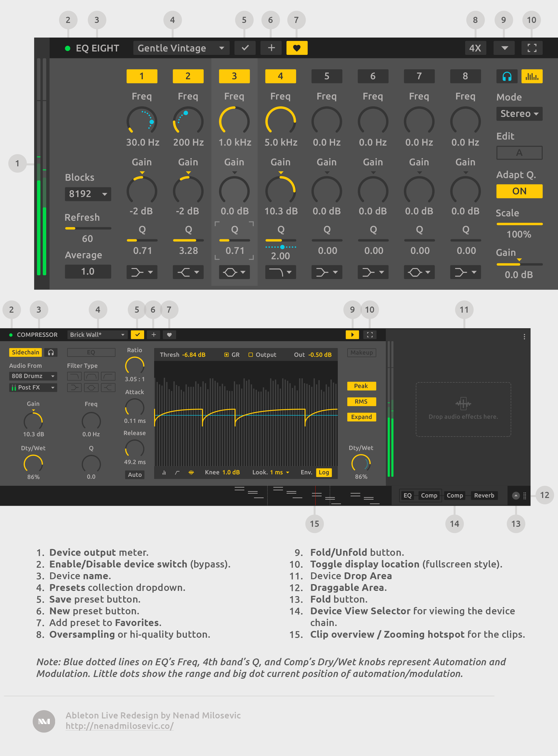Screen dimensions: 558x756
Task: Toggle Adapt Q. ON switch
Action: 519,191
